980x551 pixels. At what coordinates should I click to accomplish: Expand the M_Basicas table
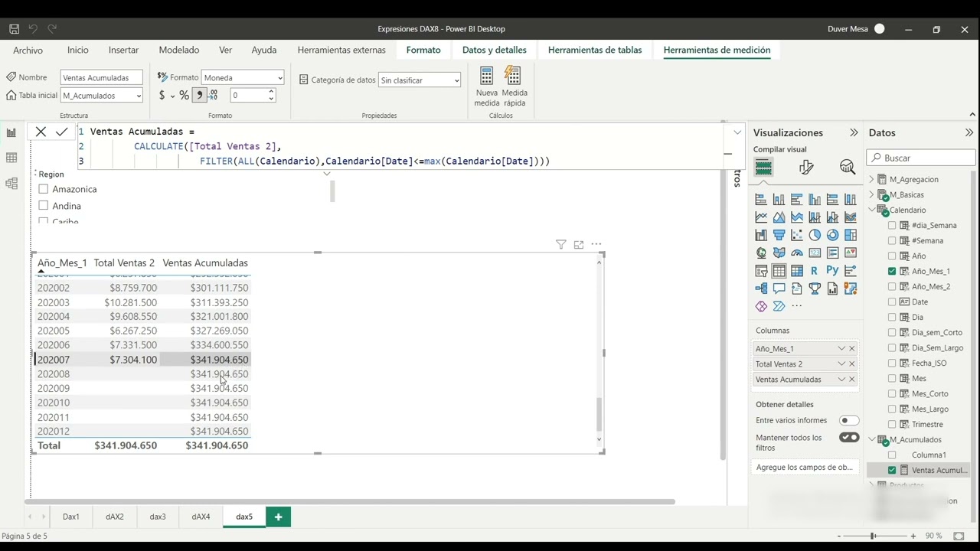pos(871,194)
